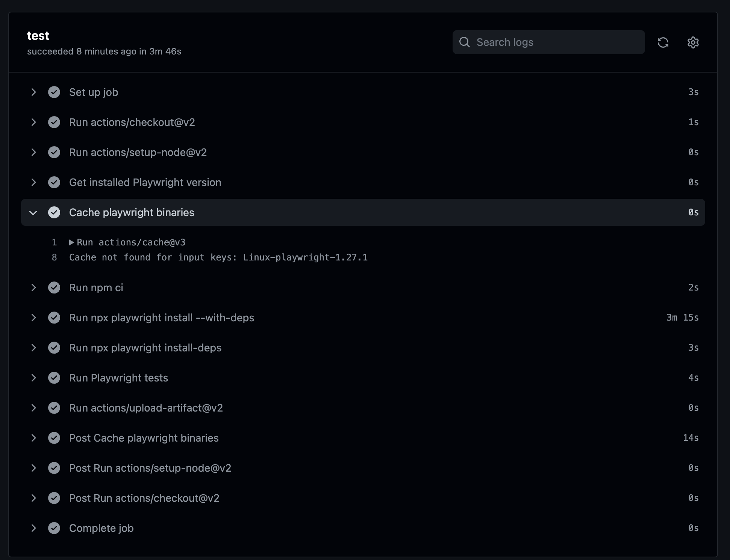Expand the Set up job step
Screen dimensions: 730x560
pos(33,92)
